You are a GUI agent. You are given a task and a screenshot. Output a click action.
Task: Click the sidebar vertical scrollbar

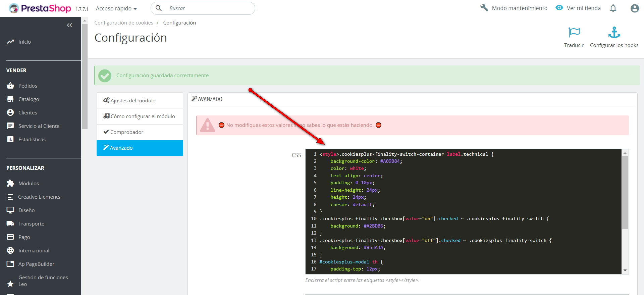click(x=85, y=76)
